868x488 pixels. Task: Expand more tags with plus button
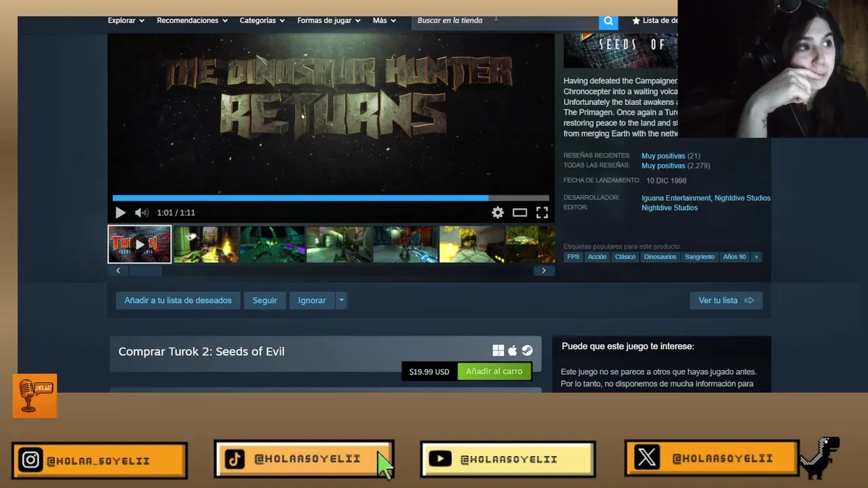point(756,257)
